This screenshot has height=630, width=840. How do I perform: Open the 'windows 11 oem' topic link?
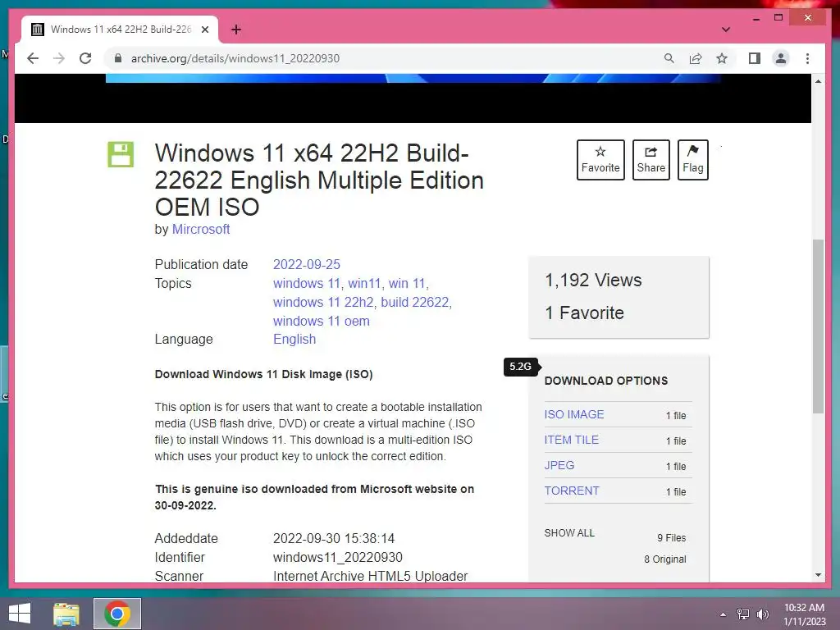click(322, 321)
